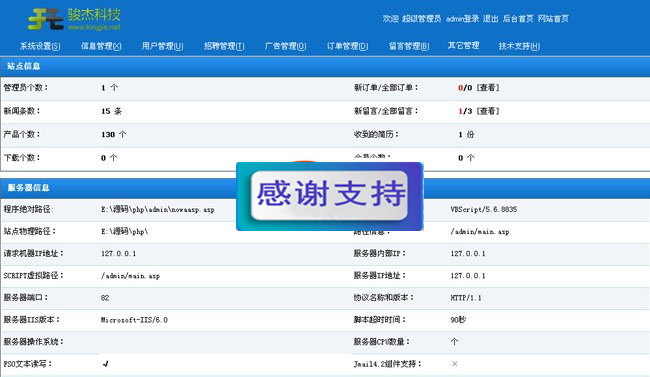650x377 pixels.
Task: Open the 广告管理(O) menu
Action: point(286,46)
